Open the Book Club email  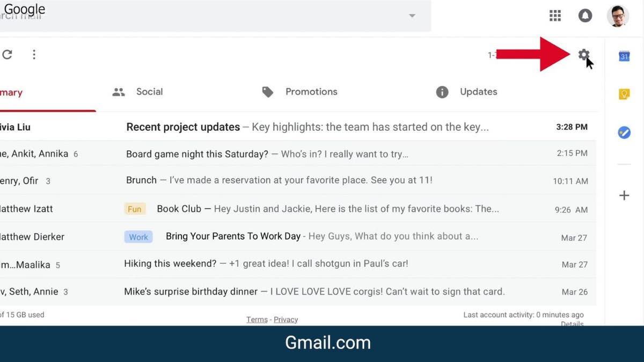pyautogui.click(x=298, y=209)
